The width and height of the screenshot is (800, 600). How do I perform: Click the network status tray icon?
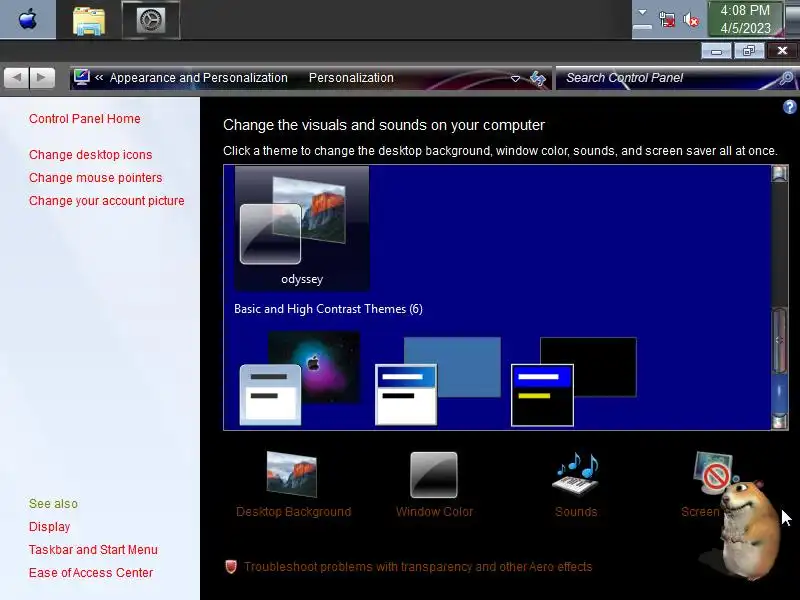pos(667,20)
